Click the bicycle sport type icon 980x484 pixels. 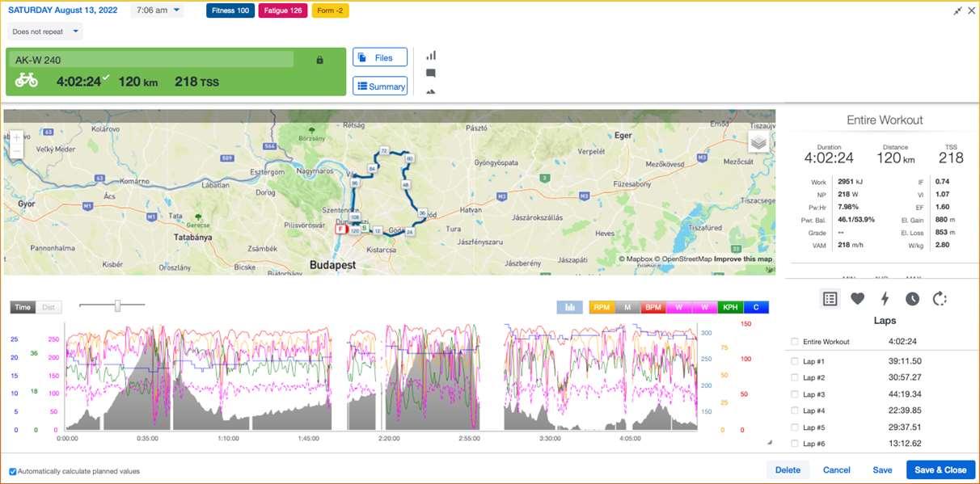pyautogui.click(x=26, y=80)
